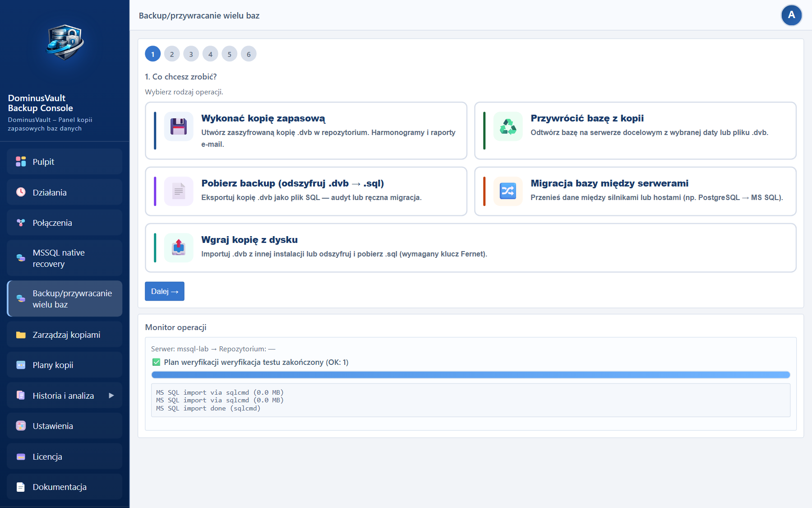Open MSSQL native recovery page
This screenshot has width=812, height=508.
(x=65, y=258)
